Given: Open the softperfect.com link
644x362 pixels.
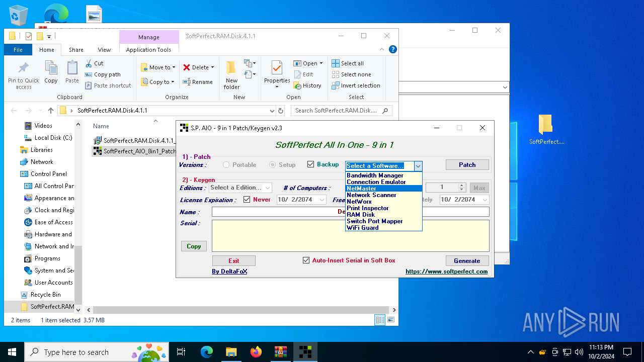Looking at the screenshot, I should click(x=446, y=271).
